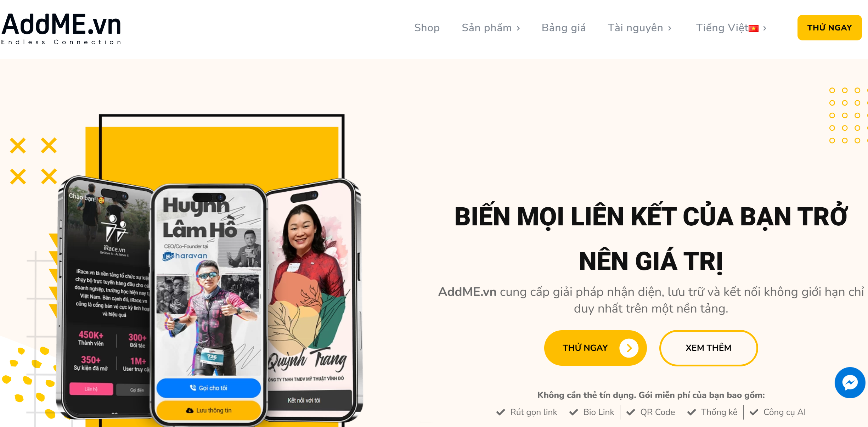
Task: Click the XEM THÊM outlined button
Action: click(708, 348)
